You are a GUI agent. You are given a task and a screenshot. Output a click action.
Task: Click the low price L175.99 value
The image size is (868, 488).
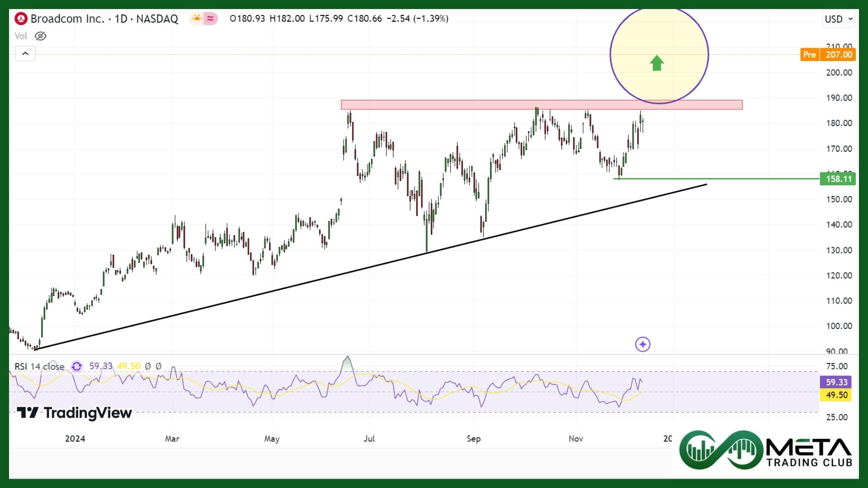coord(326,19)
